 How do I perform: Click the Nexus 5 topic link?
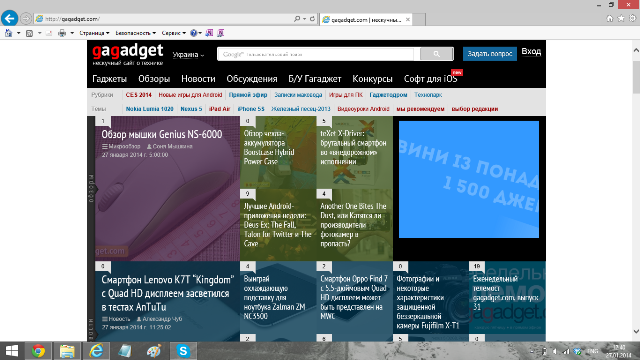coord(191,109)
